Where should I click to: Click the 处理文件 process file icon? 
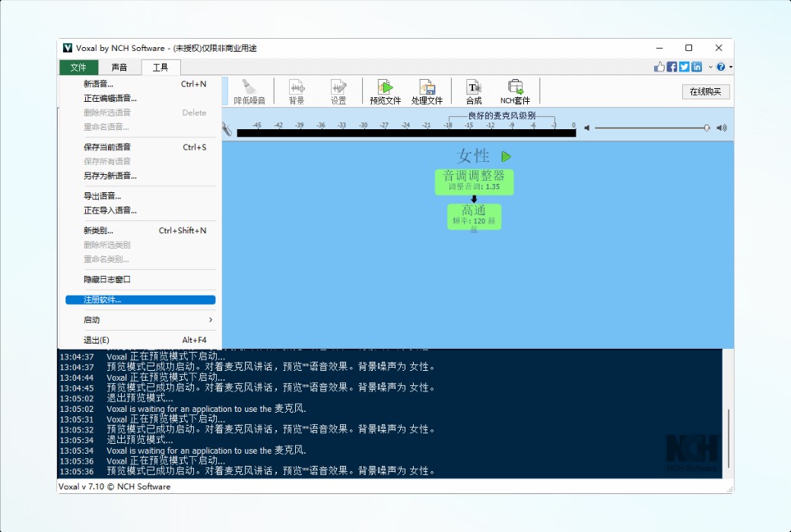(x=427, y=92)
